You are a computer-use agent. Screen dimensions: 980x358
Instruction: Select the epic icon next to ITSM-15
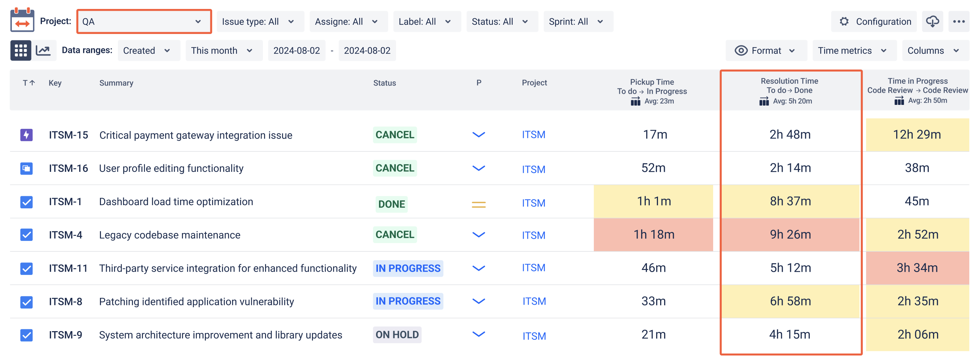[26, 135]
